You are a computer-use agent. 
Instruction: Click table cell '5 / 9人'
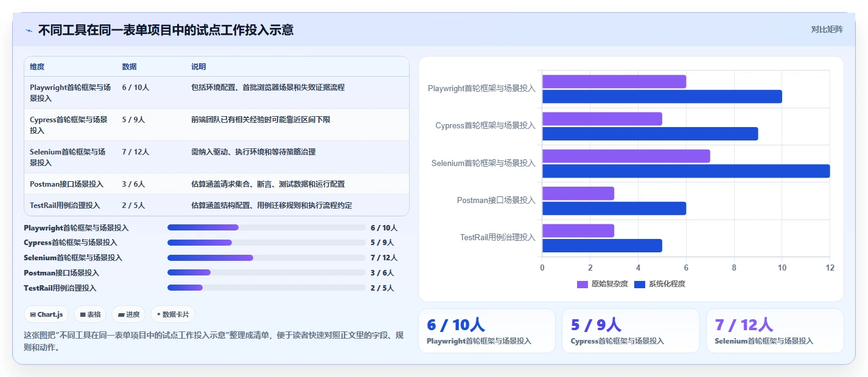click(x=133, y=120)
